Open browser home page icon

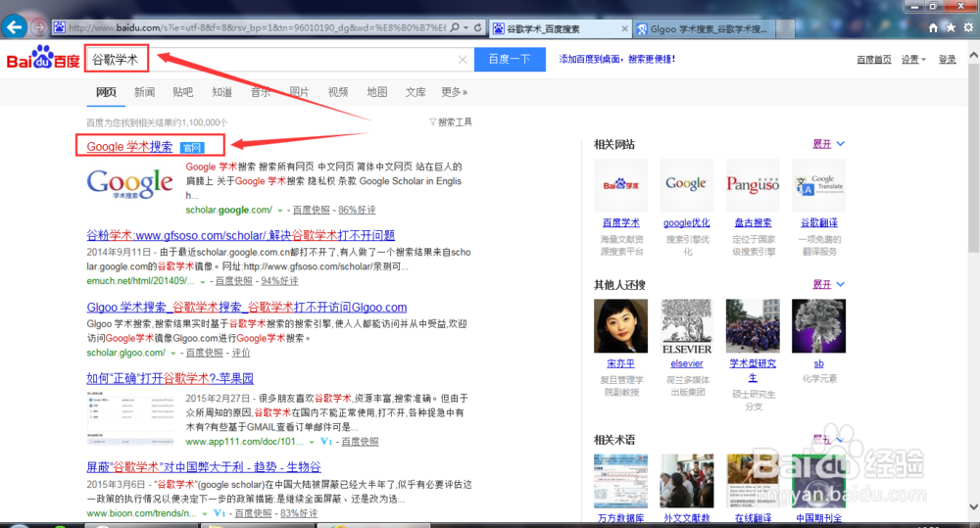coord(933,27)
